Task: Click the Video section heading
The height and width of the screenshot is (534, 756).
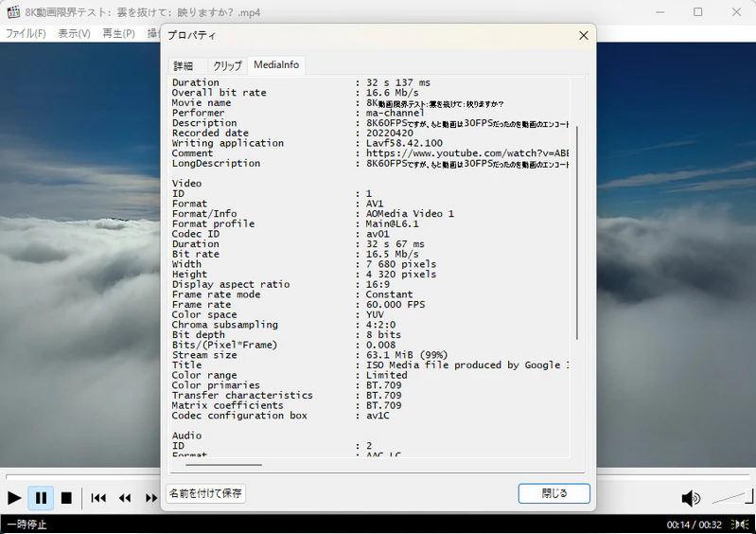Action: click(186, 184)
